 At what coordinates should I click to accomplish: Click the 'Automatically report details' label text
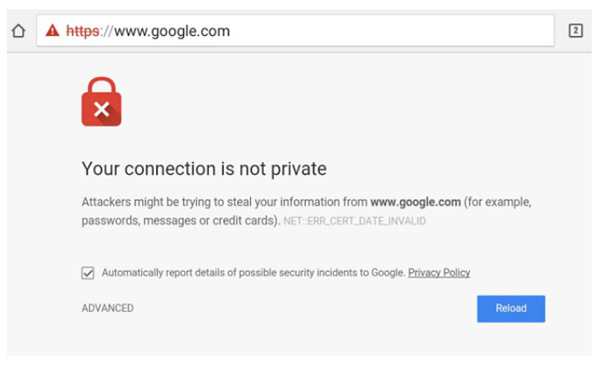(253, 273)
